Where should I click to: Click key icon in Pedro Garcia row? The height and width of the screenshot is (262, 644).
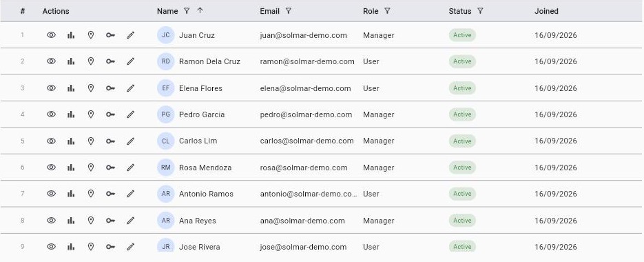(110, 114)
